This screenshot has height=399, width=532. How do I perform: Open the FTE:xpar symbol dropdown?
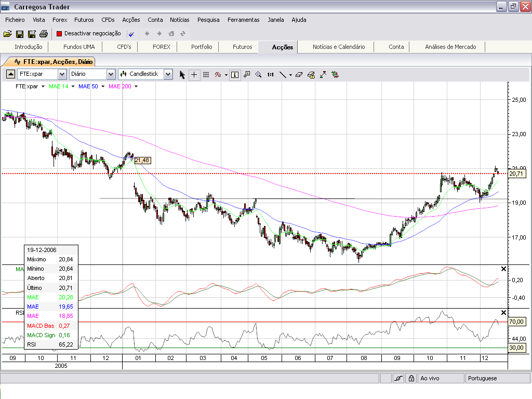[x=62, y=74]
